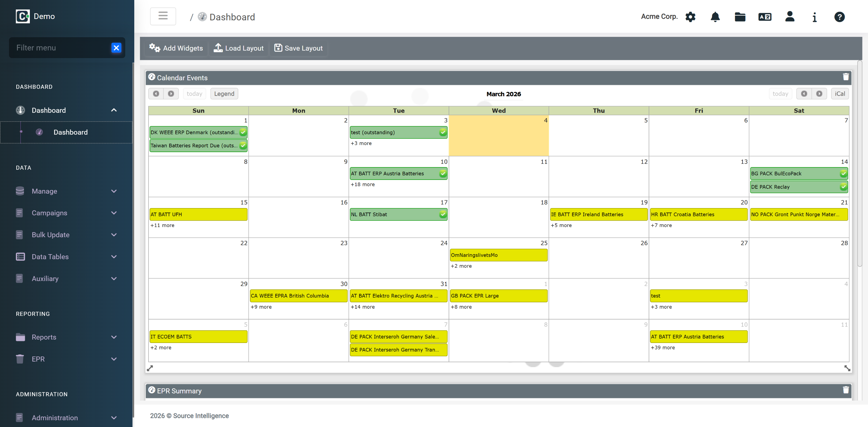Open the notifications bell
Viewport: 868px width, 427px height.
(x=715, y=17)
